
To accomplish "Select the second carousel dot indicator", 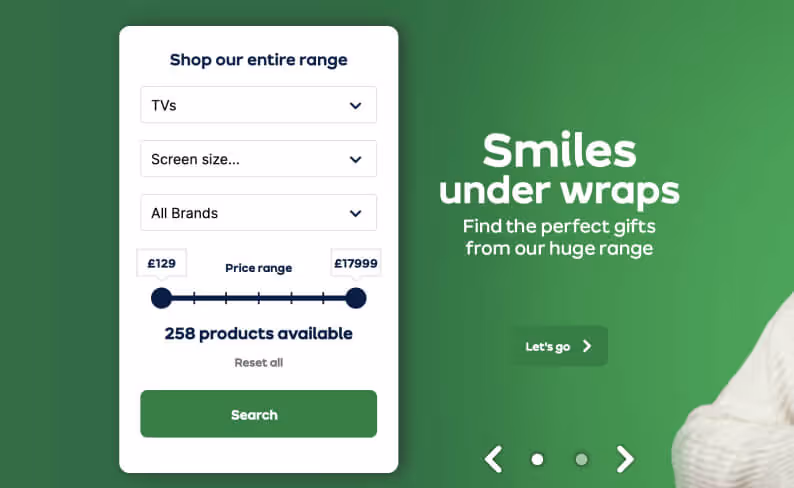I will (581, 459).
